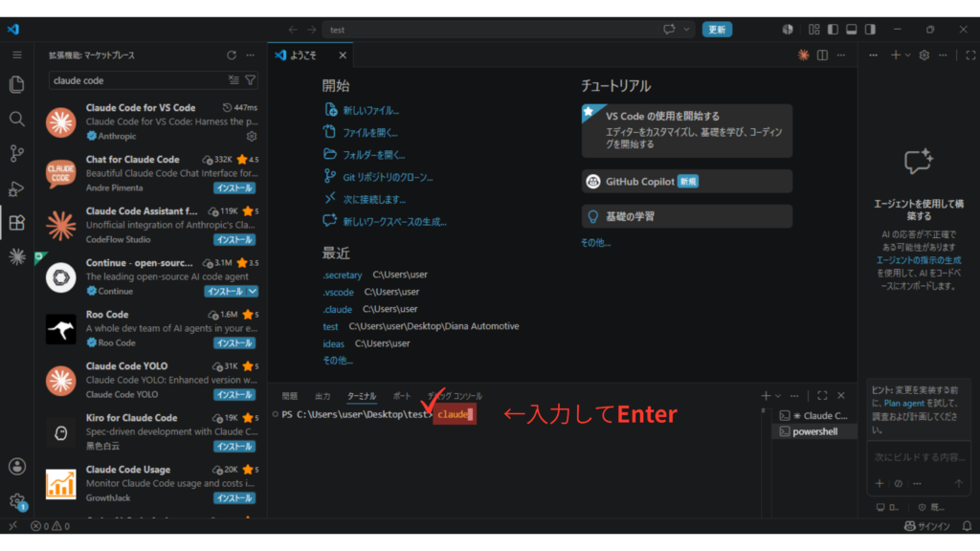Select the powershell terminal entry
Image resolution: width=980 pixels, height=551 pixels.
pyautogui.click(x=815, y=431)
